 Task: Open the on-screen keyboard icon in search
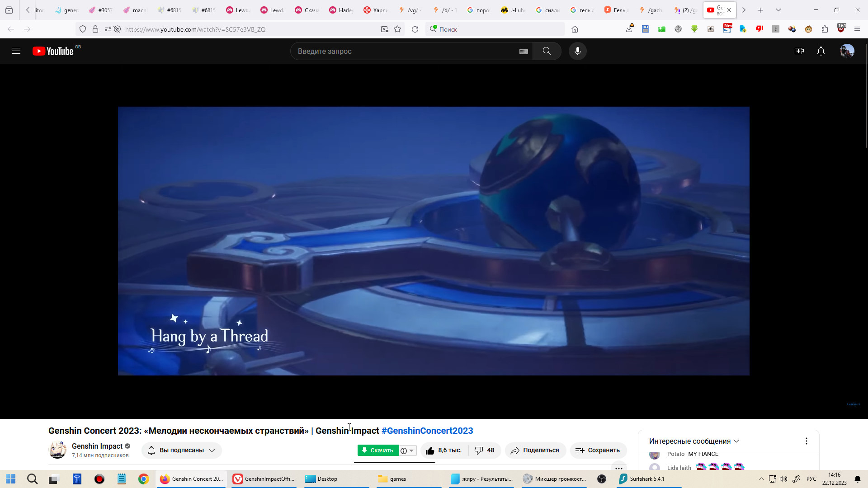click(524, 52)
